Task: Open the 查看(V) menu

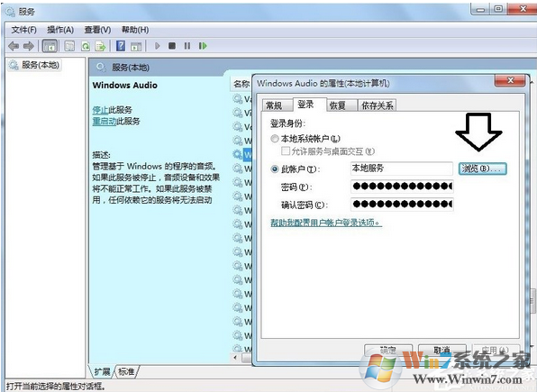Action: (x=97, y=30)
